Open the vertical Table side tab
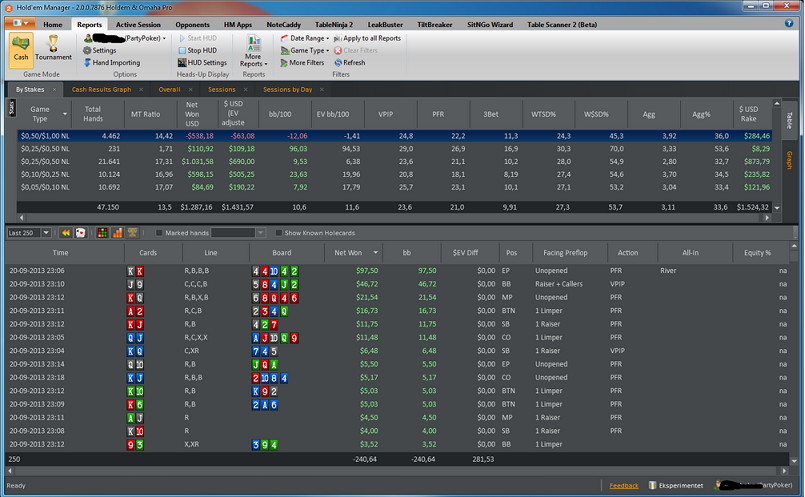Viewport: 805px width, 497px height. pos(790,120)
